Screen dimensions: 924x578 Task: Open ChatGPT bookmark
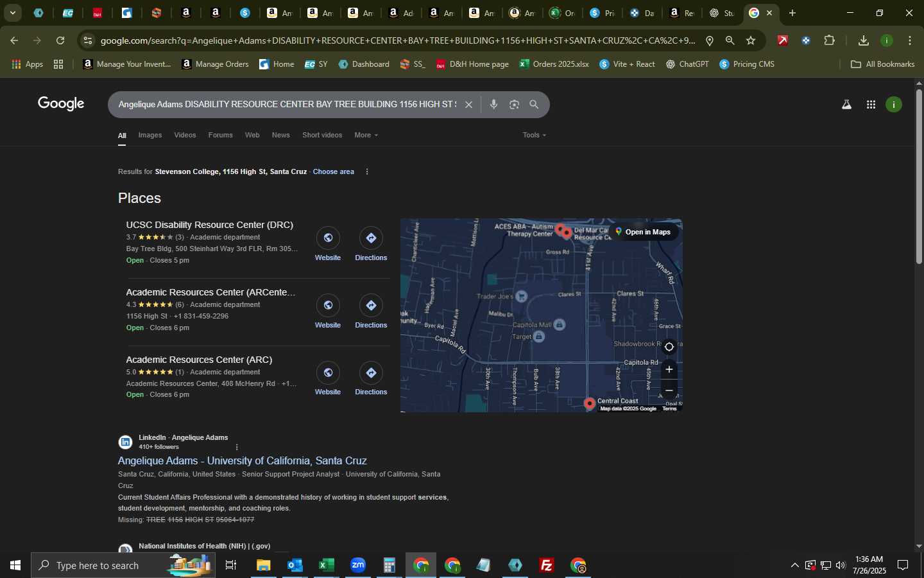[687, 64]
